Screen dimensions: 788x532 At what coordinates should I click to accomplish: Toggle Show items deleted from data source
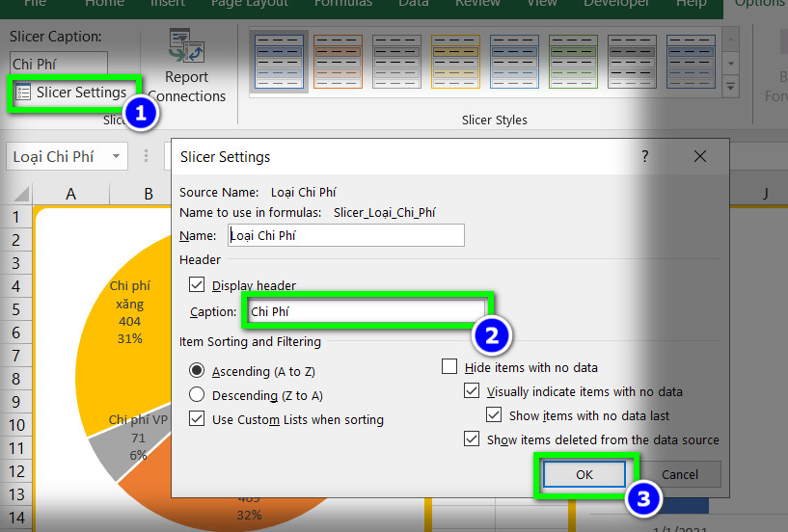click(x=472, y=439)
